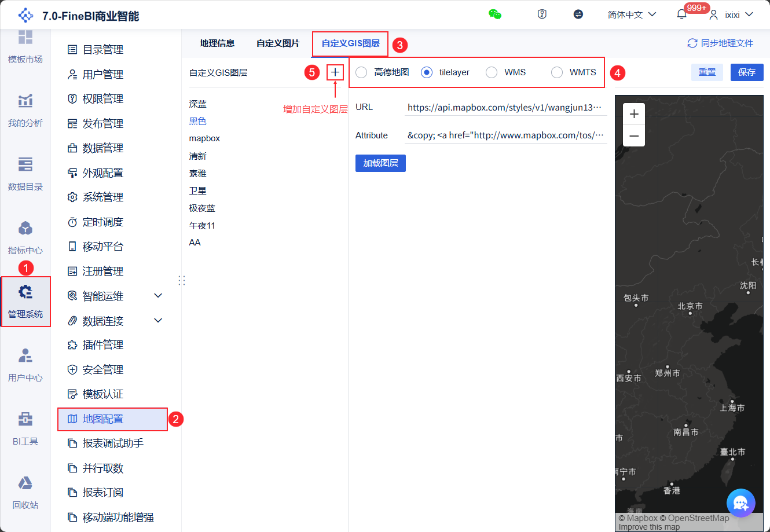The image size is (770, 532).
Task: Switch to the 自定义GIS图层 tab
Action: click(x=350, y=43)
